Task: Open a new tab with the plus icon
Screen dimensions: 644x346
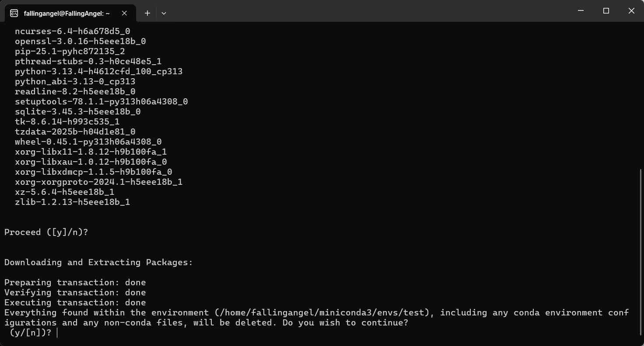Action: tap(147, 13)
